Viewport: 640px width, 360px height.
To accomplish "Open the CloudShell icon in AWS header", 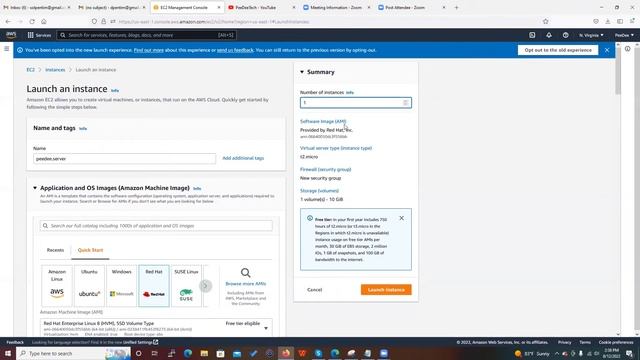I will tap(532, 35).
